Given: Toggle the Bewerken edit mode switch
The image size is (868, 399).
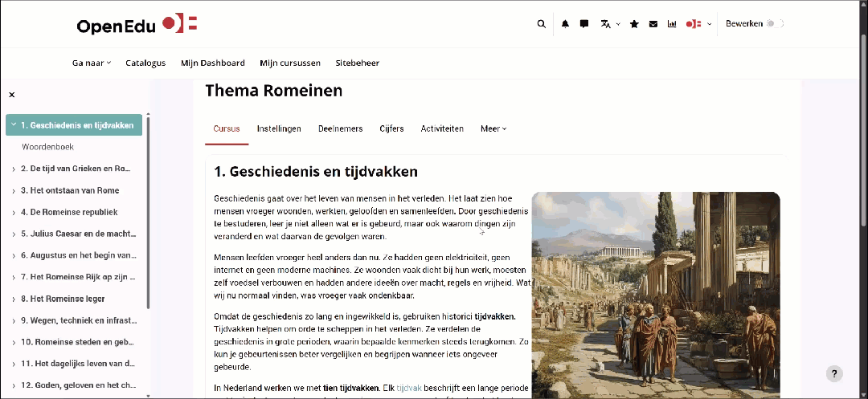Looking at the screenshot, I should click(773, 24).
